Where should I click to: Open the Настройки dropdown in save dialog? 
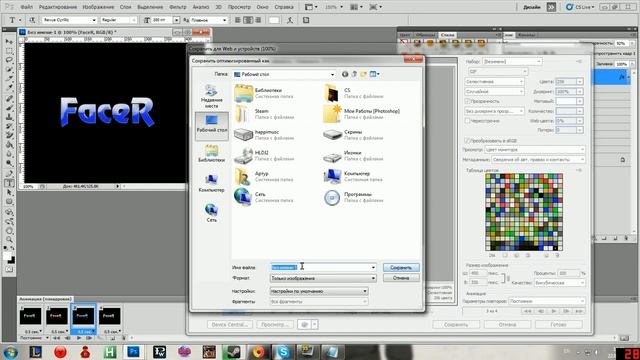click(319, 291)
